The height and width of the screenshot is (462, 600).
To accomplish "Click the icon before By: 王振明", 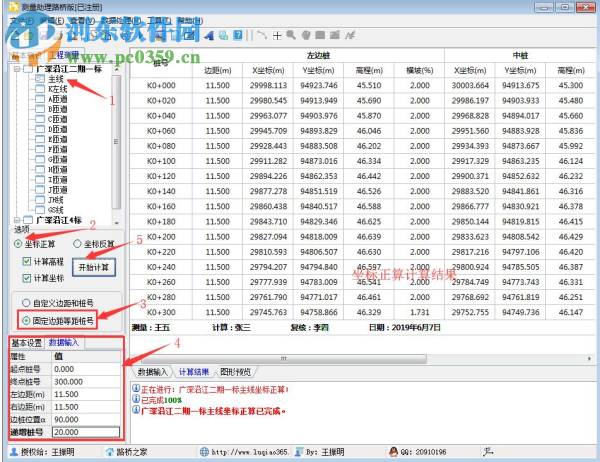I will point(299,452).
